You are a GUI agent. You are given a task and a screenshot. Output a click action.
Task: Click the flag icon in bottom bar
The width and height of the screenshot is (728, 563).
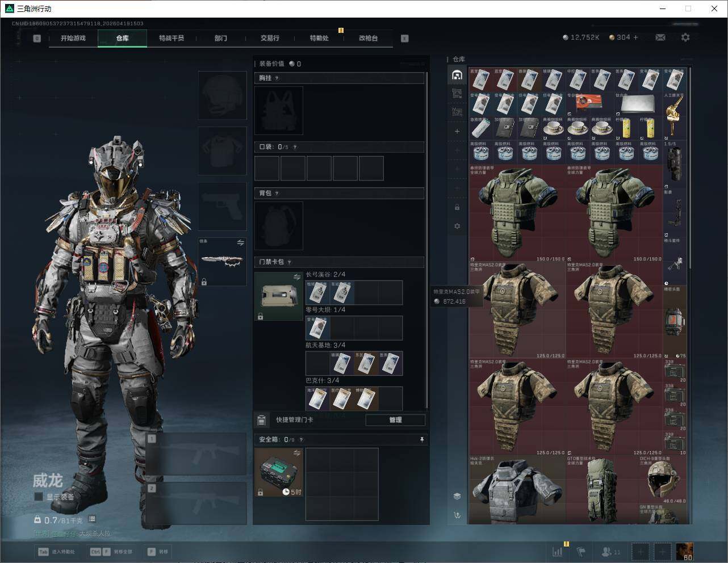click(581, 551)
